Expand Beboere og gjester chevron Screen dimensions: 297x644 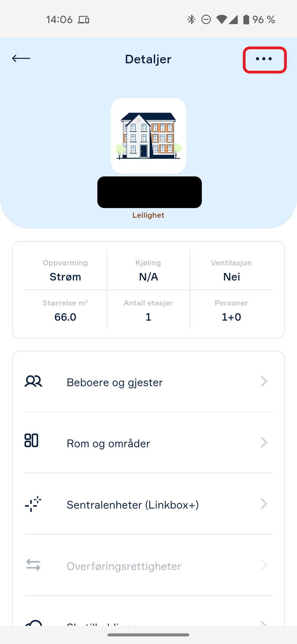click(264, 381)
